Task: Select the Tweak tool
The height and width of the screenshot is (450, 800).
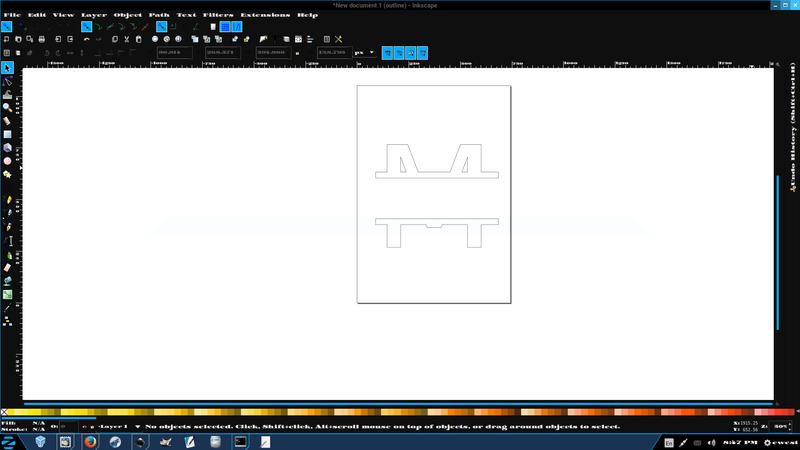Action: pos(7,94)
